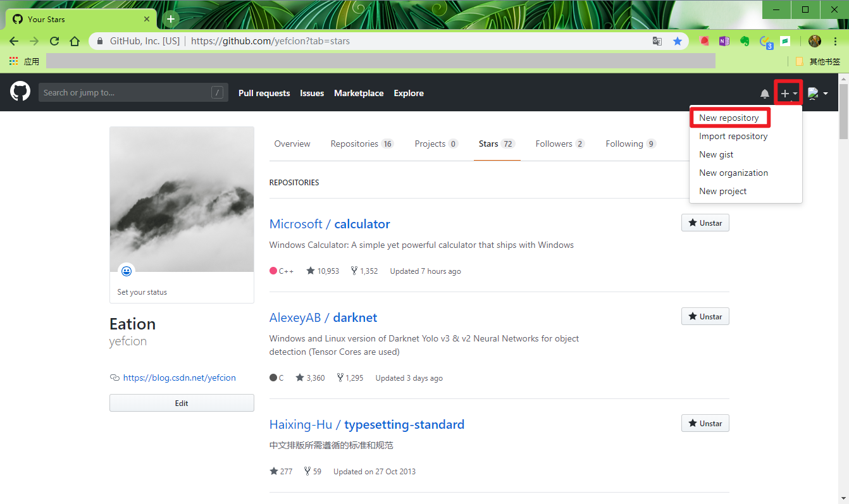The image size is (849, 504).
Task: Open the Microsoft / calculator repository link
Action: click(x=330, y=224)
